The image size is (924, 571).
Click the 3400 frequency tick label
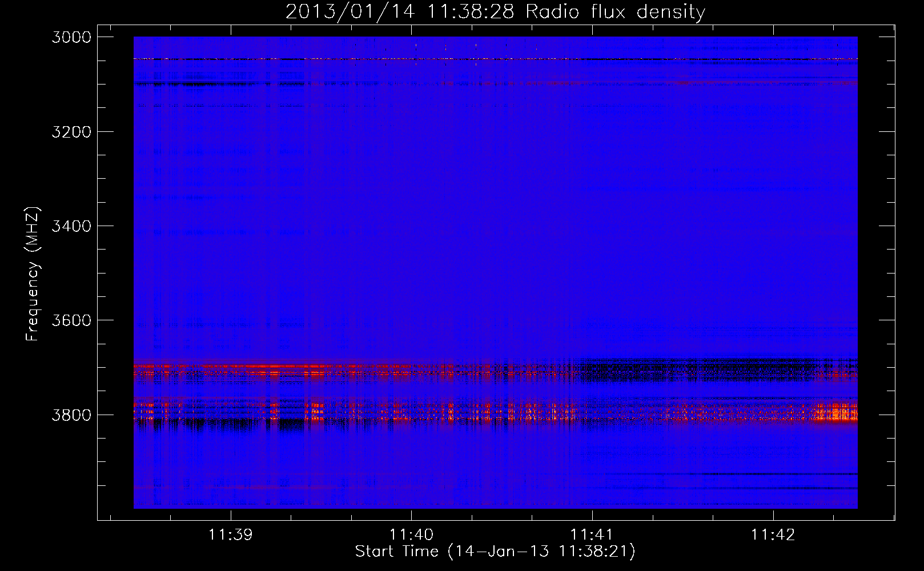71,226
